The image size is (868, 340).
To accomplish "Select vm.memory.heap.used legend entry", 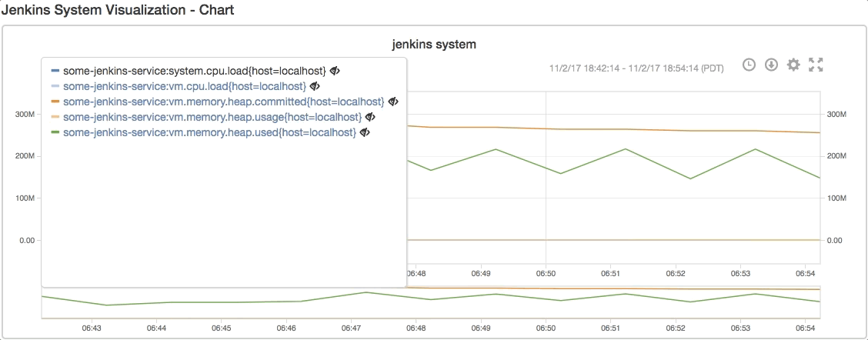I will click(x=209, y=133).
